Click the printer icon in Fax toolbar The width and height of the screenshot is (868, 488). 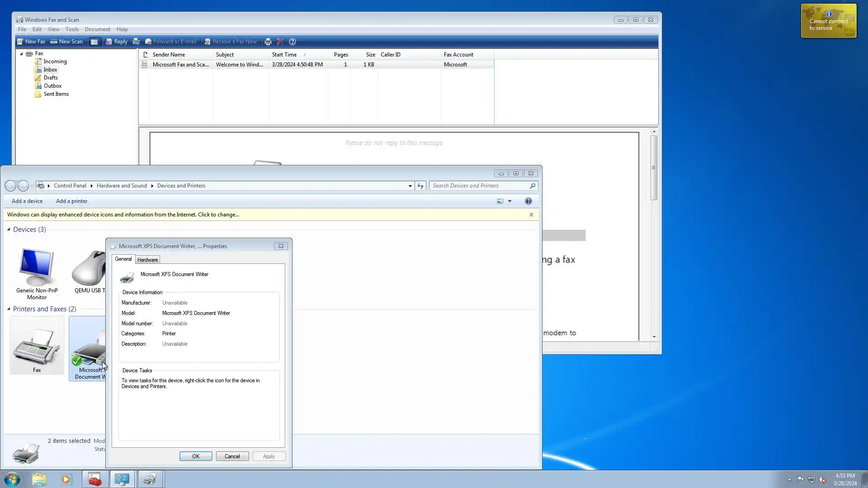(268, 42)
